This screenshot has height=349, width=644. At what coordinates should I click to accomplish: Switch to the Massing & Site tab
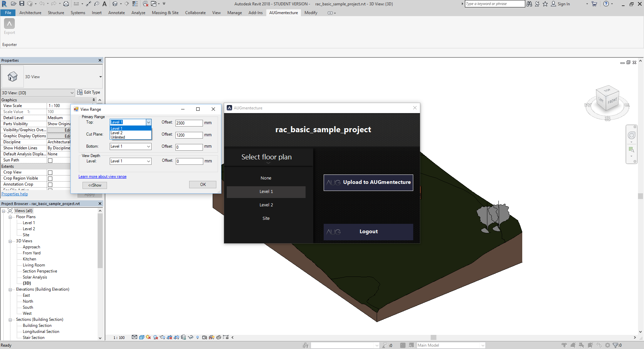[165, 13]
